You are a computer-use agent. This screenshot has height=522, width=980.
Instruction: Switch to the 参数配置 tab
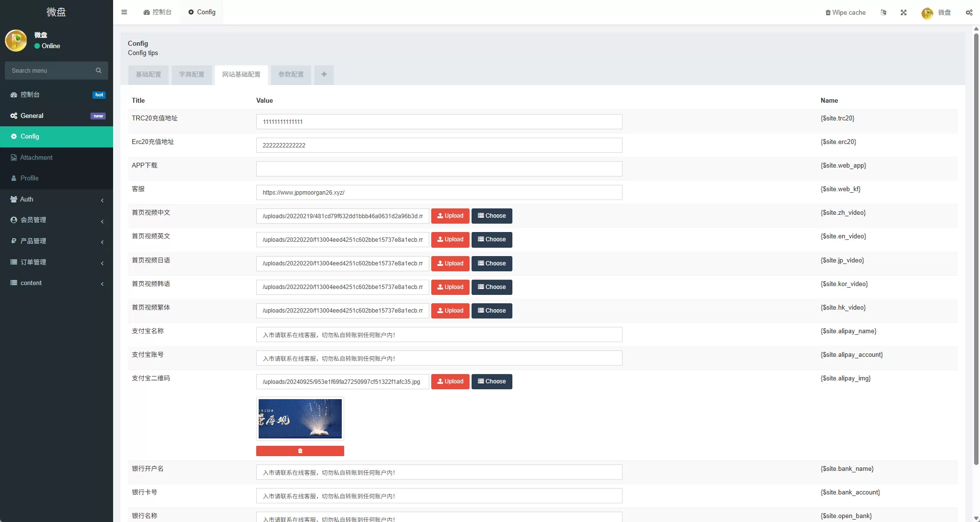[x=291, y=75]
